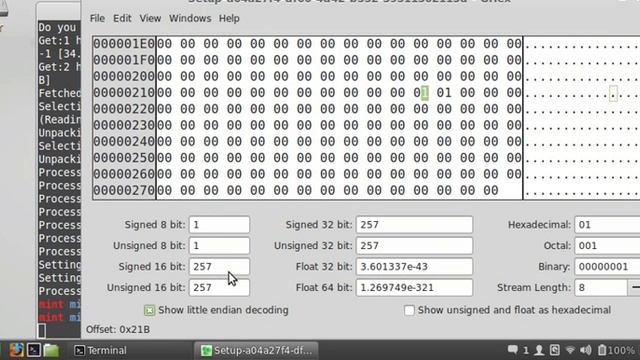Click offset label 00000220

coord(124,109)
